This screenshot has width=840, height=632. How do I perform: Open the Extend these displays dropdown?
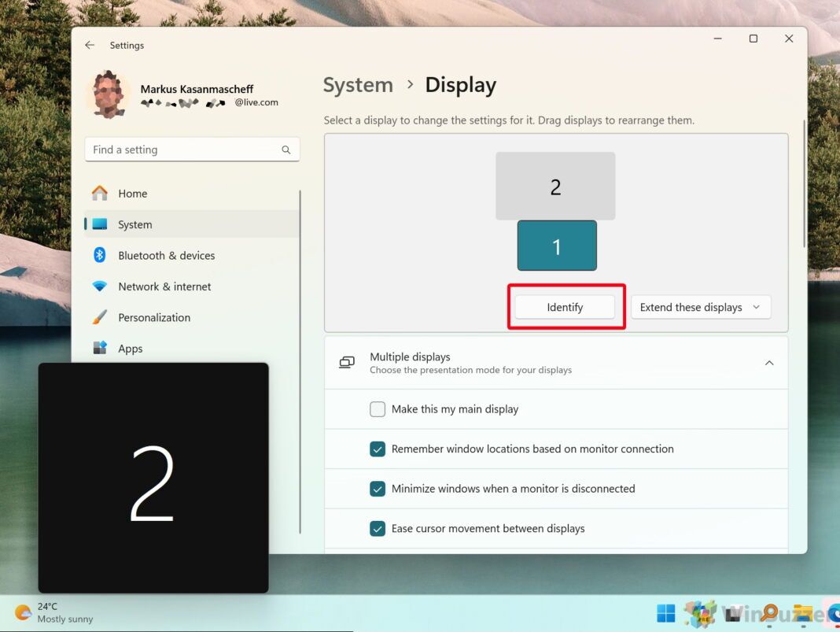point(701,307)
